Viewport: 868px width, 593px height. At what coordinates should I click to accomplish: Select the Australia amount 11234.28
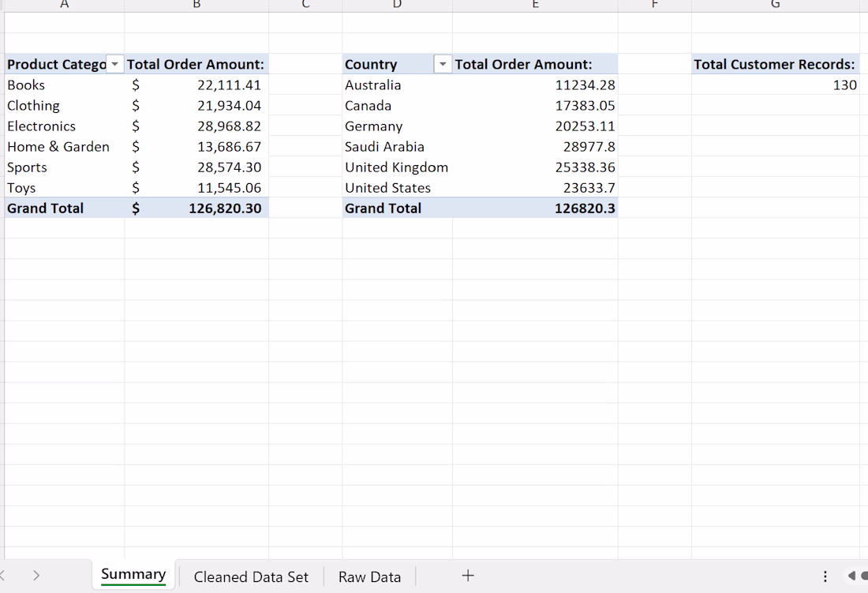535,84
